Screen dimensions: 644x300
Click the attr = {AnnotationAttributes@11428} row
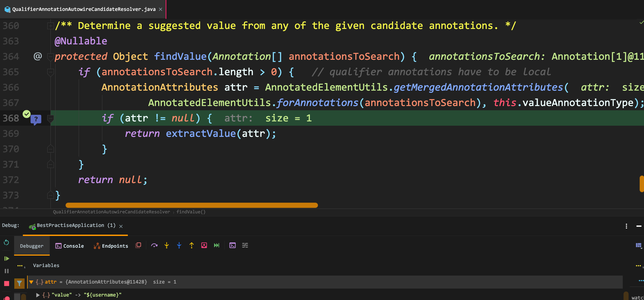(325, 282)
